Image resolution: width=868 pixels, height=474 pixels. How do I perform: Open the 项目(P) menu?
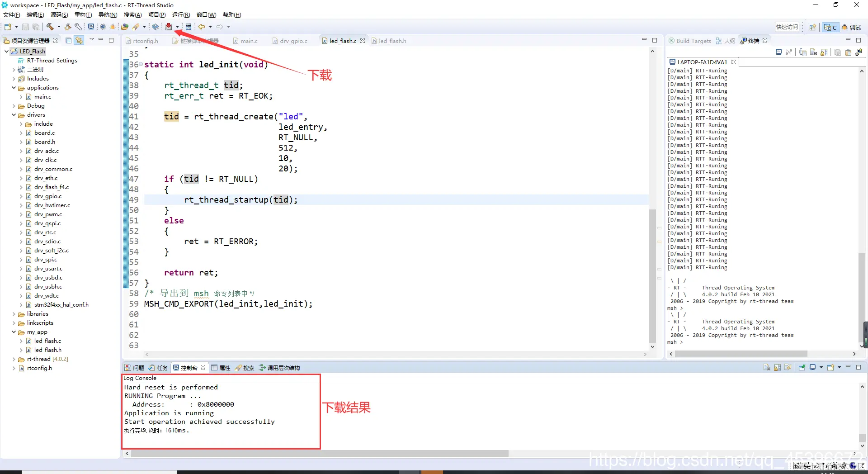[157, 14]
